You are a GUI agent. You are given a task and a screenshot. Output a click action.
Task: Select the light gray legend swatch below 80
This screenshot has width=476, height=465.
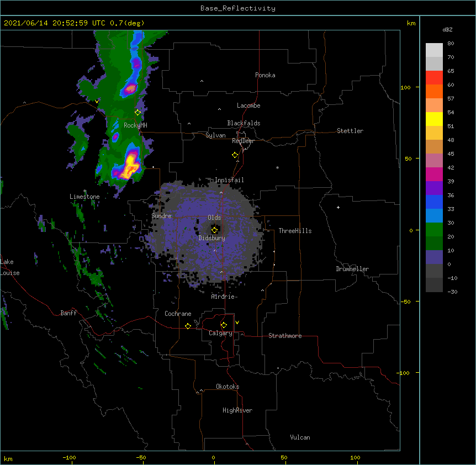(x=434, y=50)
